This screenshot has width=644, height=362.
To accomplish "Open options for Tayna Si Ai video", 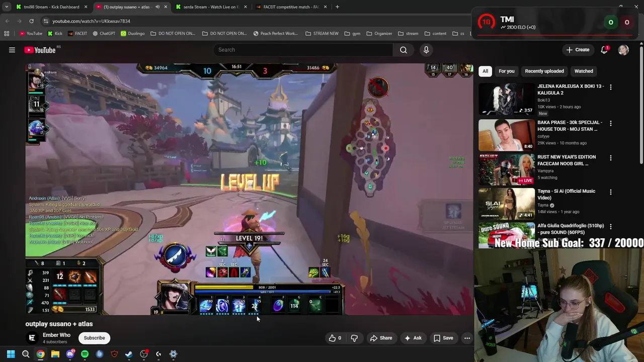I will 611,192.
